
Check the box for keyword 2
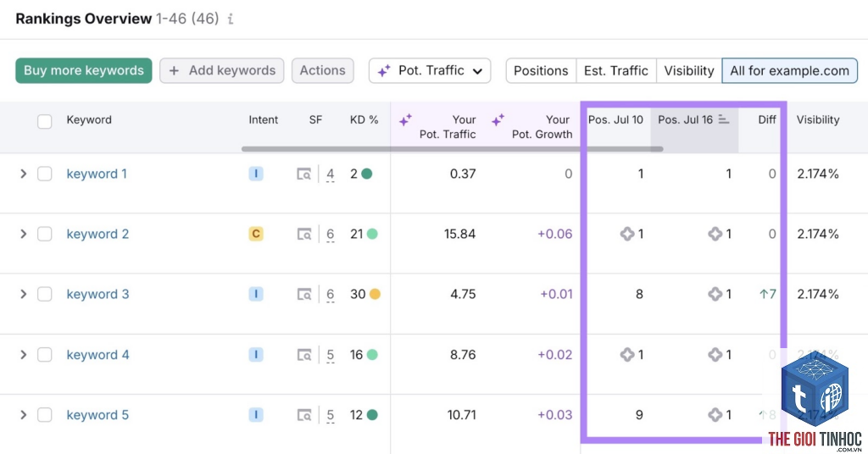coord(45,234)
